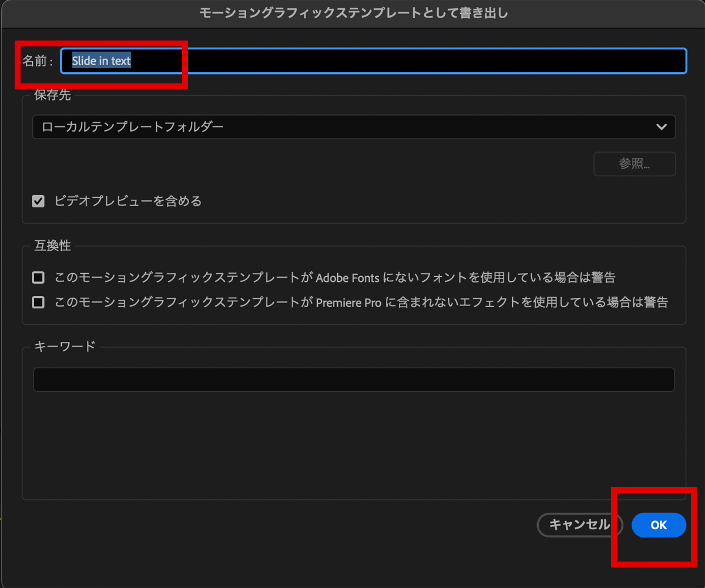Enable the Adobe Fonts font warning checkbox

[38, 277]
